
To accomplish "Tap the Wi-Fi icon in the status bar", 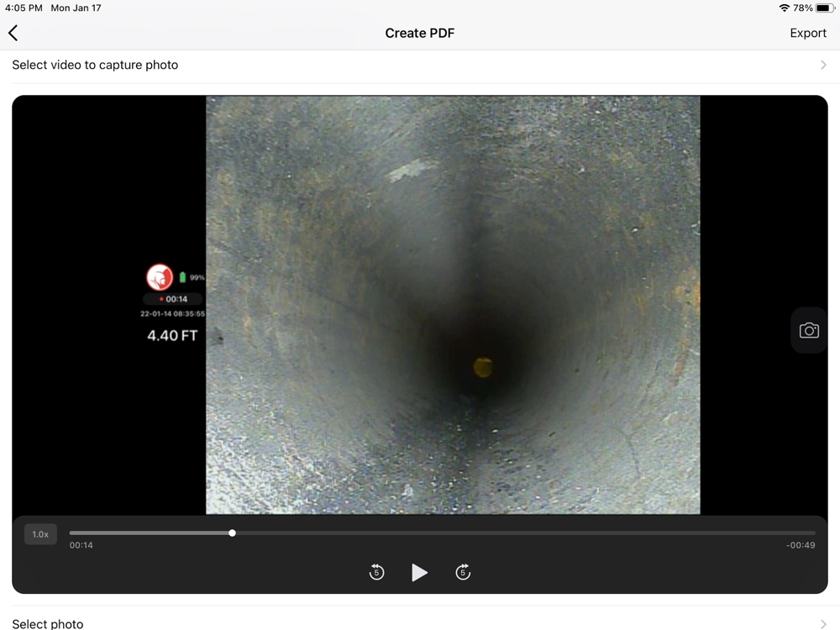I will click(784, 8).
